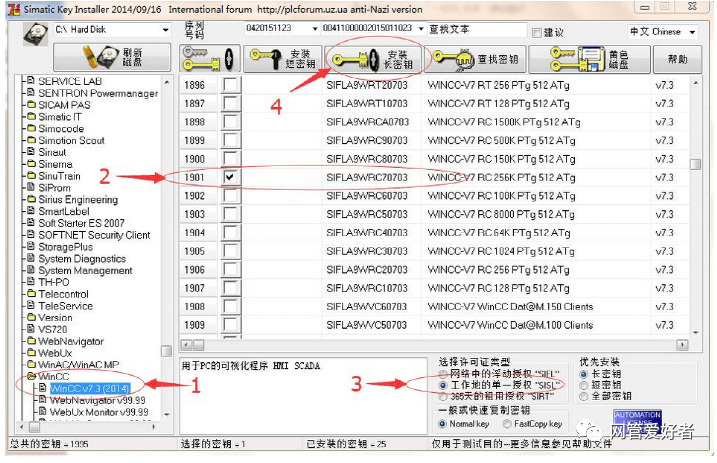
Task: Click WINCC-V7 RC 1500K PTg 512 ATg
Action: pos(503,122)
